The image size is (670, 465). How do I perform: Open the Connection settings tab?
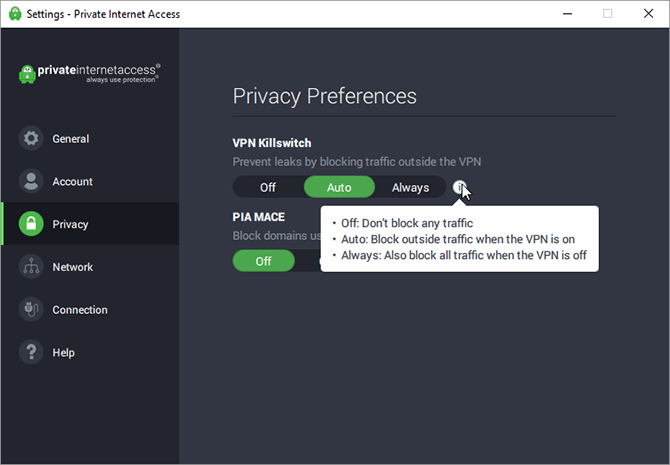pyautogui.click(x=90, y=309)
